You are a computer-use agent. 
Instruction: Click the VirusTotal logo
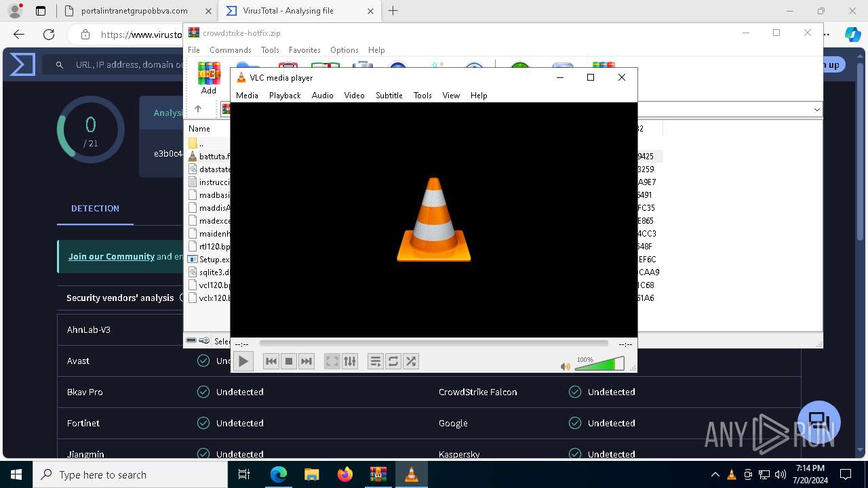click(22, 64)
